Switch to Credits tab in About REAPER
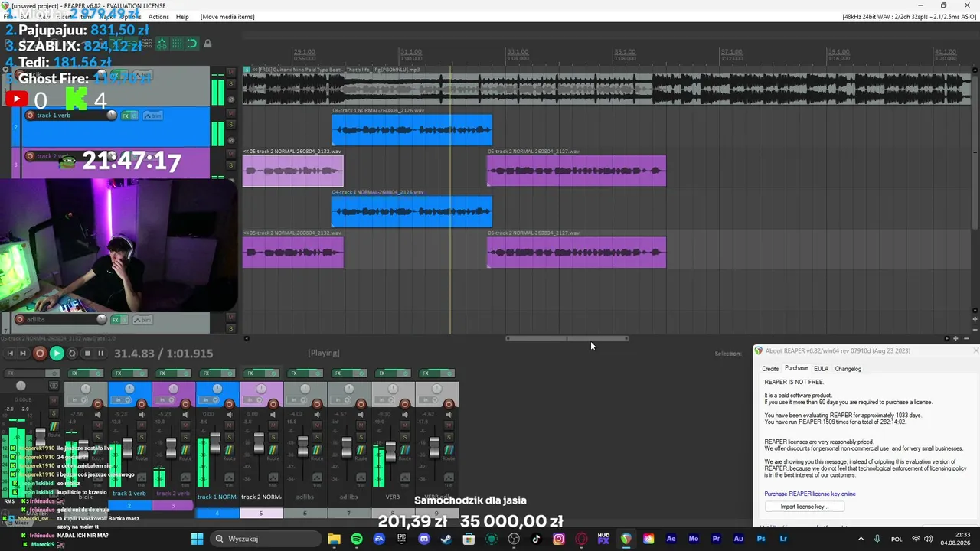 click(770, 369)
